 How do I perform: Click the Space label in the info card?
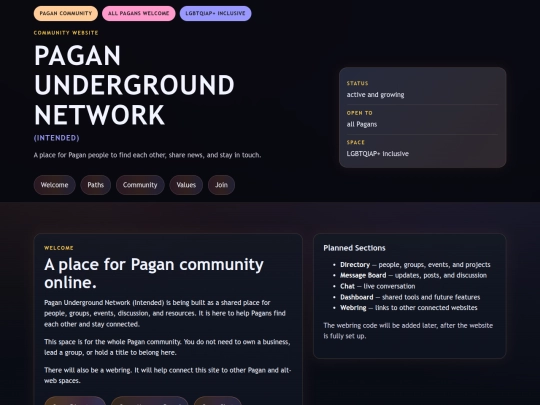356,142
